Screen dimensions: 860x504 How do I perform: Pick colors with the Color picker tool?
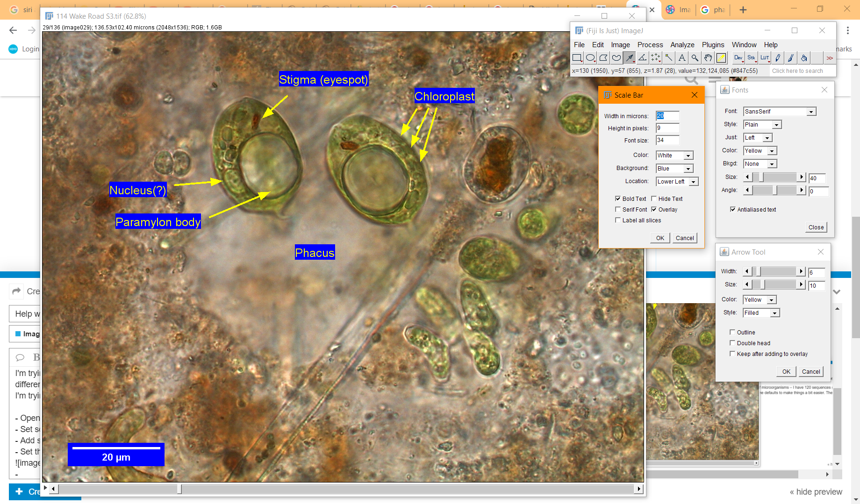pos(722,57)
